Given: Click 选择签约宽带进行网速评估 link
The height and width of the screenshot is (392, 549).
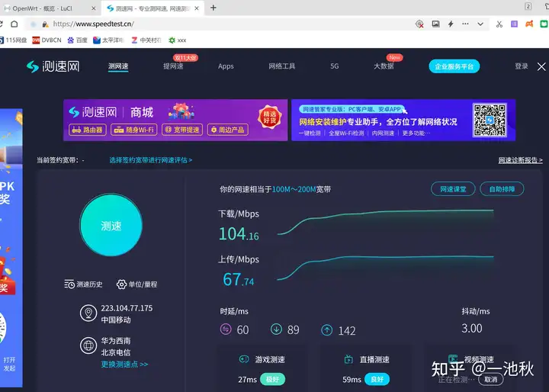Looking at the screenshot, I should click(x=150, y=160).
